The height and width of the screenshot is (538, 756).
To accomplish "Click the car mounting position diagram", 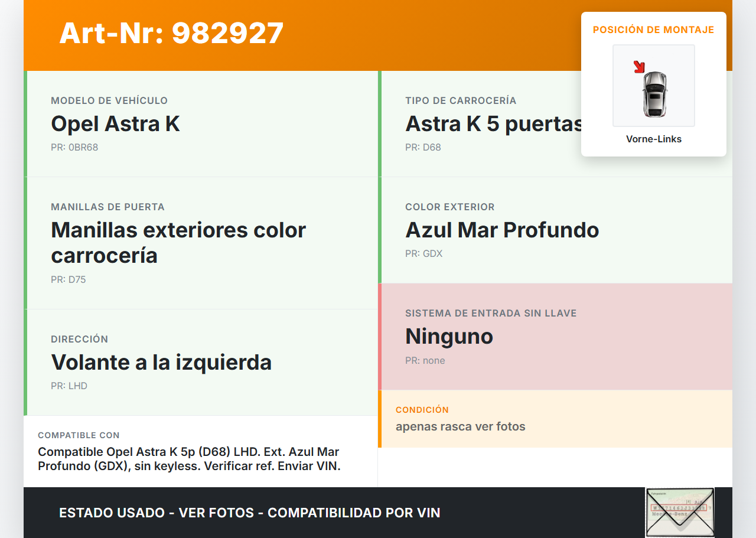I will [654, 86].
